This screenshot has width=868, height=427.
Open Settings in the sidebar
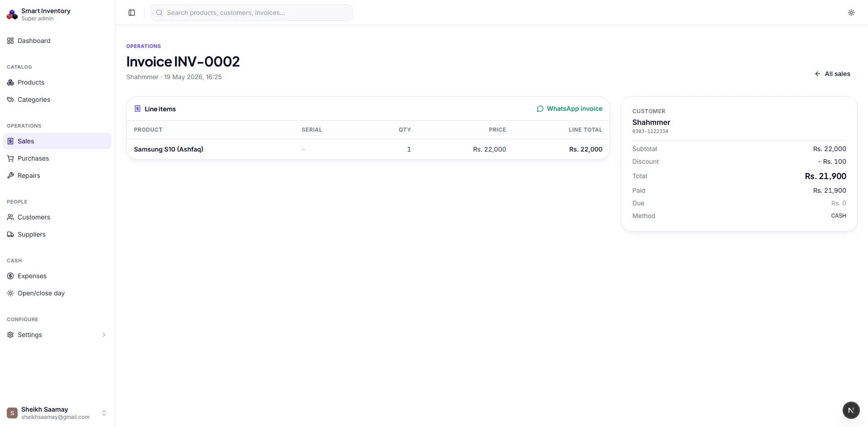57,335
